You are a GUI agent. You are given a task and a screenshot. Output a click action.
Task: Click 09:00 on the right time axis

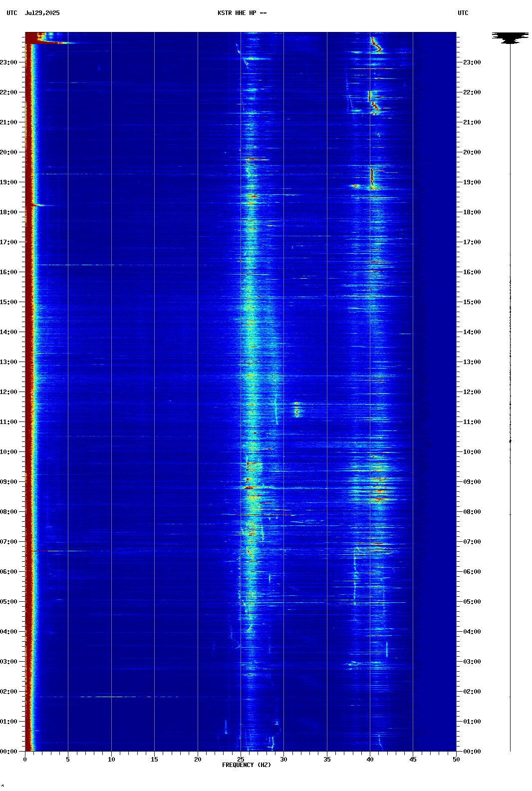pos(472,482)
